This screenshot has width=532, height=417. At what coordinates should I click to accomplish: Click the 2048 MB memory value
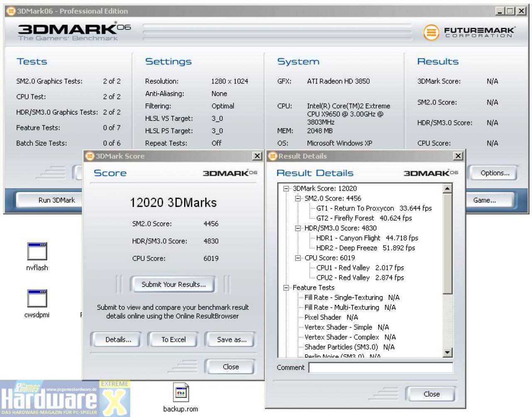(x=320, y=131)
